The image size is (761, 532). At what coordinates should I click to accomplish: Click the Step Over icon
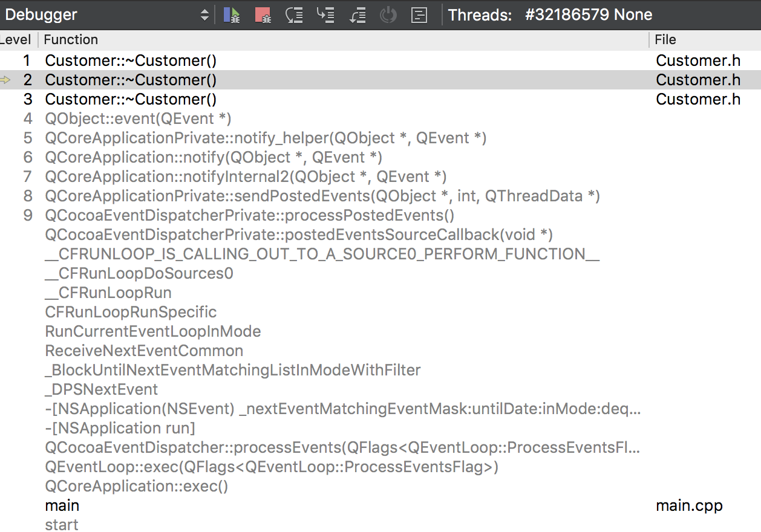[x=294, y=15]
